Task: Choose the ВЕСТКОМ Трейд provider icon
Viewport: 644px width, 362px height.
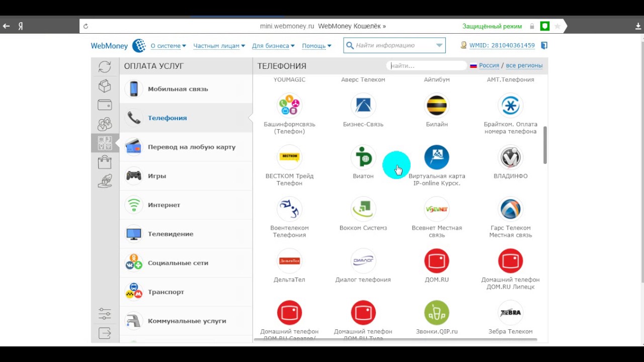Action: pos(289,157)
